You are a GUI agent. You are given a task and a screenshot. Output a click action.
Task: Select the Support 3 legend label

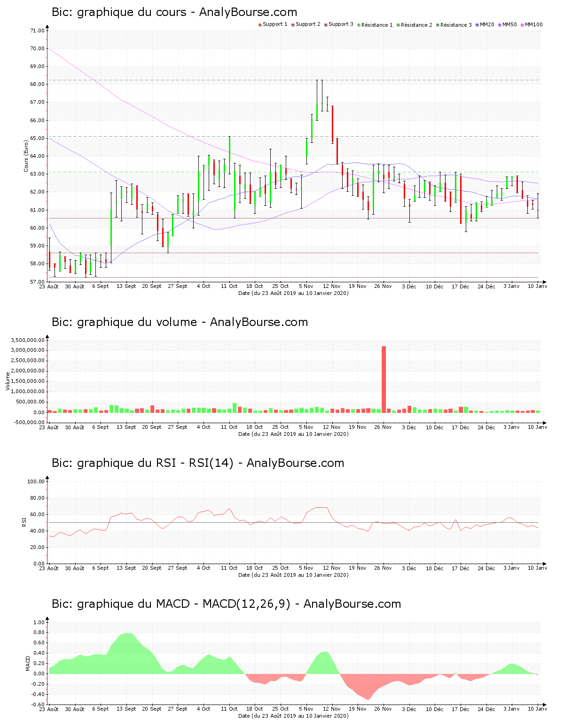point(341,24)
